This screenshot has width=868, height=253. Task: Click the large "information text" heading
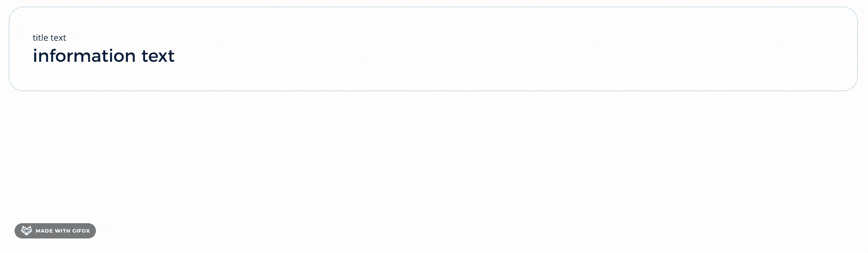click(104, 56)
